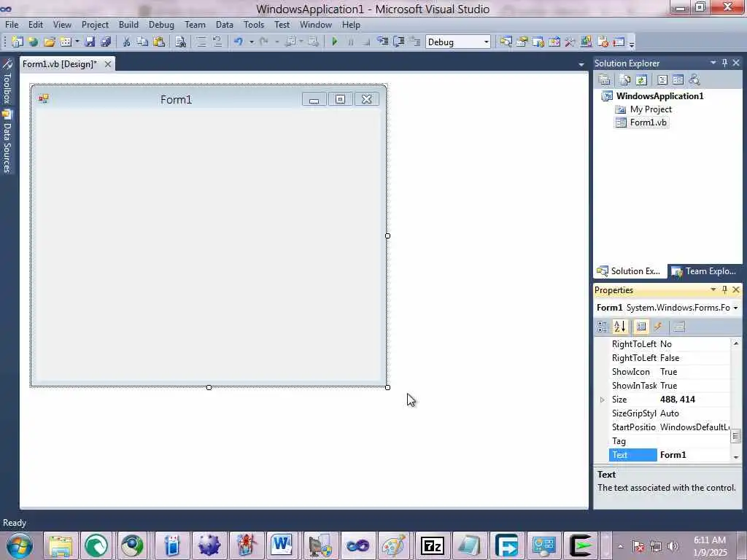The height and width of the screenshot is (560, 747).
Task: Open the Add New Item dropdown arrow
Action: 77,42
